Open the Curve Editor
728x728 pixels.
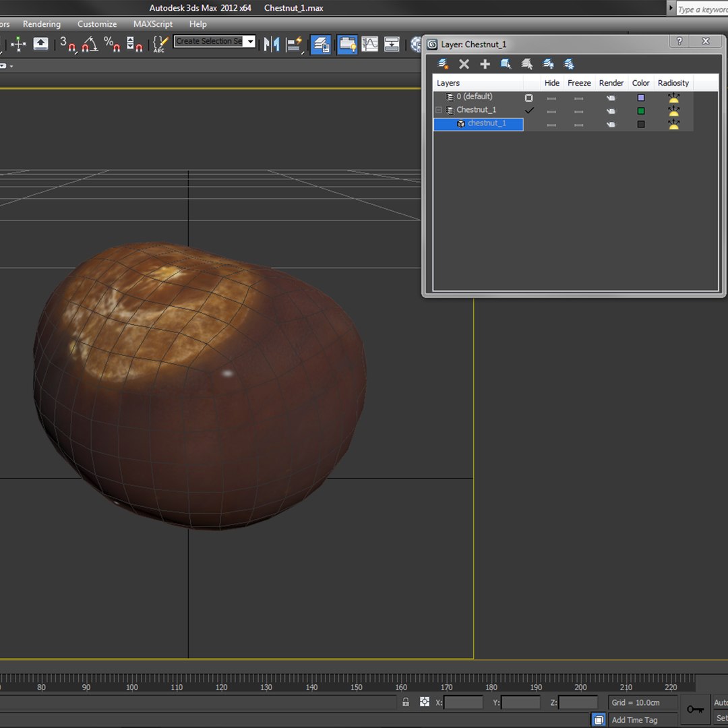[369, 44]
